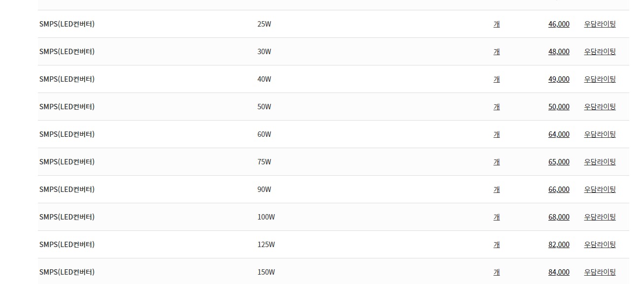Open the 68,000 price for 100W
This screenshot has height=284, width=644.
point(559,217)
